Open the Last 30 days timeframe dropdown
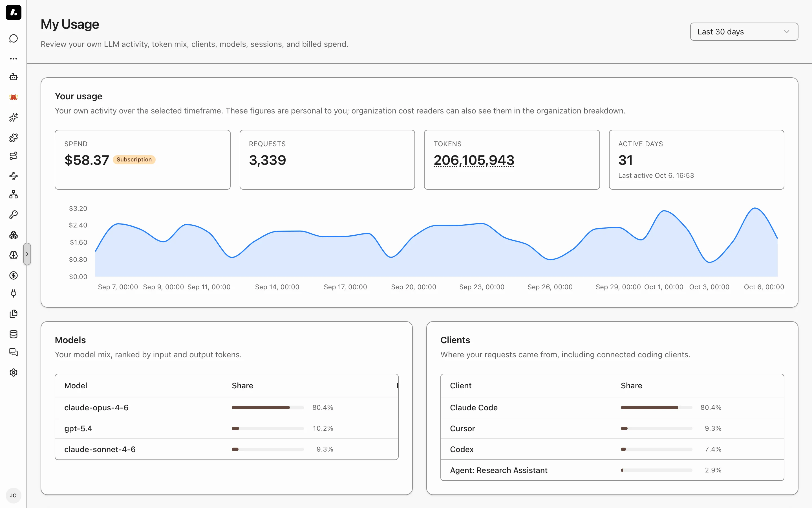Image resolution: width=812 pixels, height=508 pixels. point(744,32)
